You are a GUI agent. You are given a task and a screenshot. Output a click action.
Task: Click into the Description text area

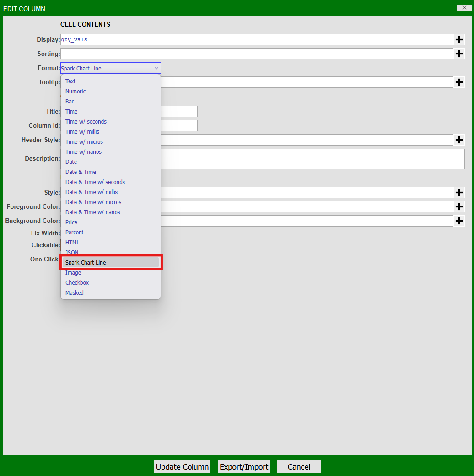pyautogui.click(x=311, y=159)
